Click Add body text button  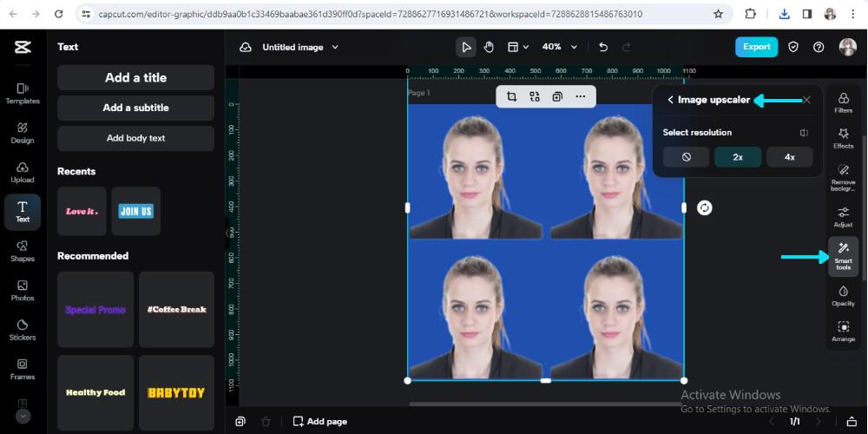(135, 138)
